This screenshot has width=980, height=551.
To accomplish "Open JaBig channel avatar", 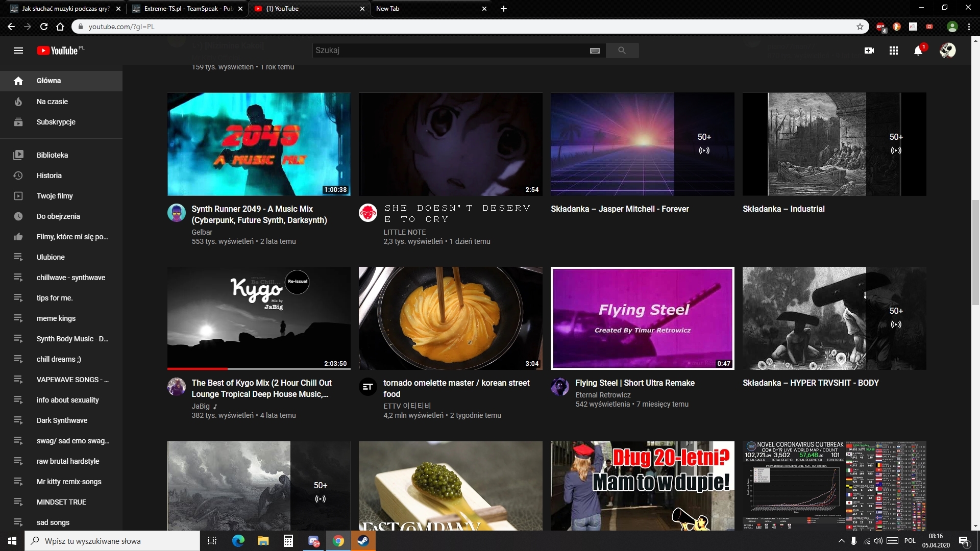I will tap(177, 387).
